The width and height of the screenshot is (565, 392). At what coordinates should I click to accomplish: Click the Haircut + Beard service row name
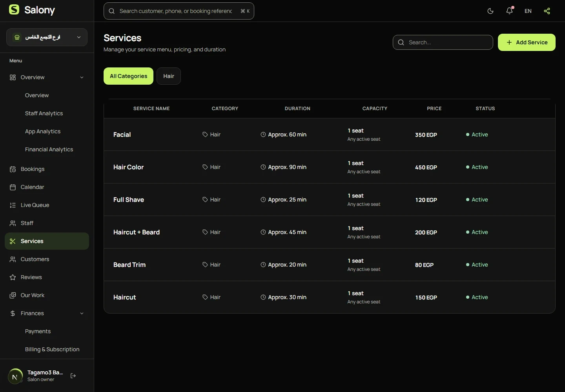click(137, 232)
